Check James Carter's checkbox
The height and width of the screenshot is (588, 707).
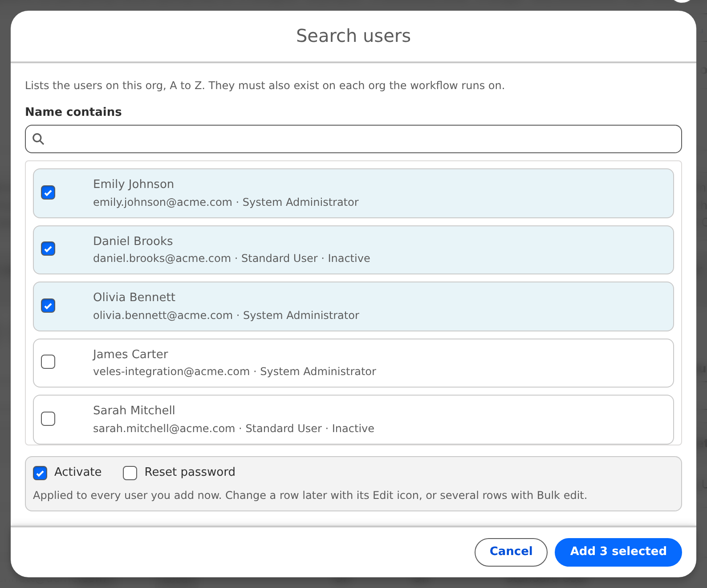click(48, 362)
